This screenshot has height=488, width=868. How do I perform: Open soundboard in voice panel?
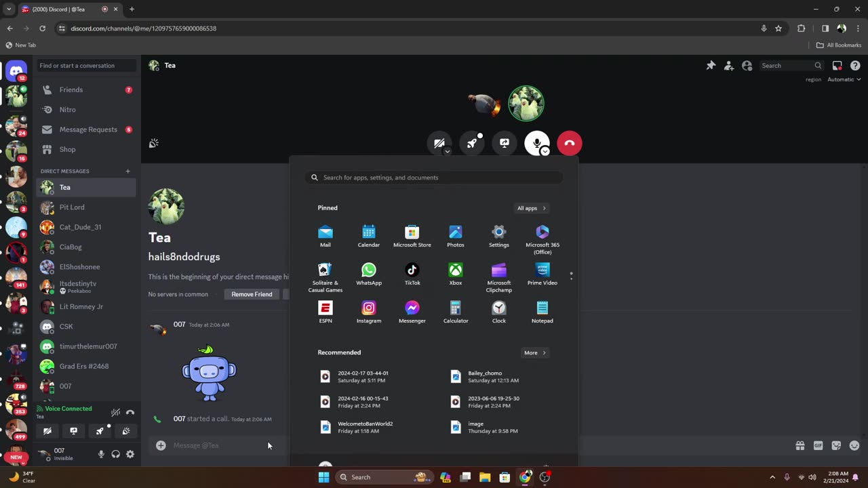tap(125, 431)
